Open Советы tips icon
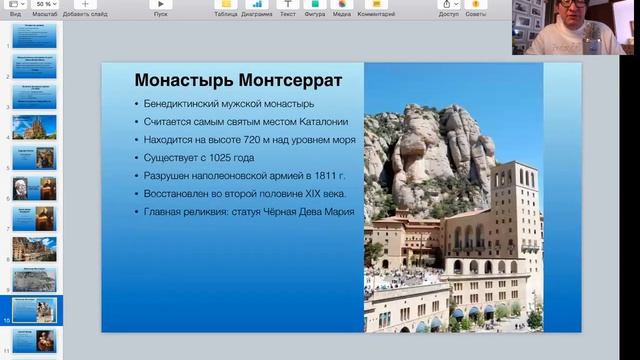 pos(476,4)
